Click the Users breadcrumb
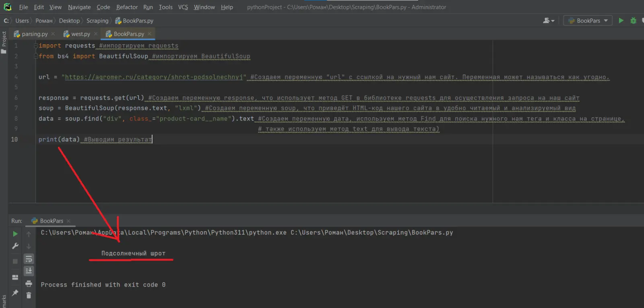 22,21
